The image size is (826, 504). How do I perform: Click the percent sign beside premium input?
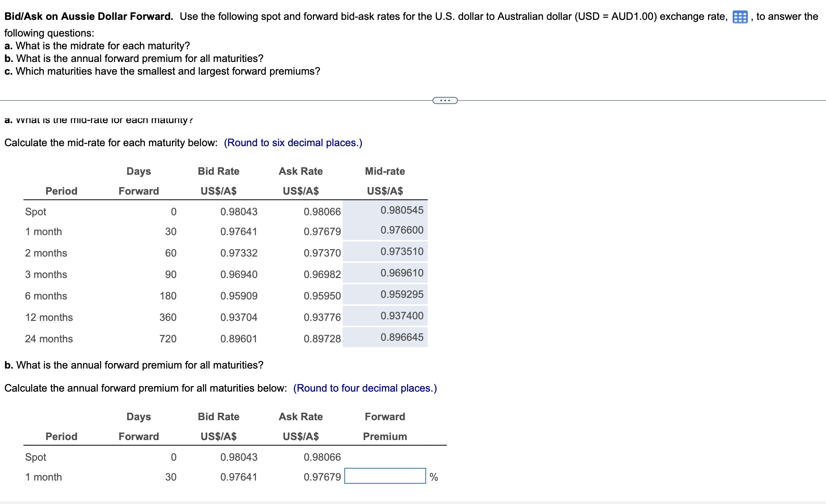(x=434, y=477)
